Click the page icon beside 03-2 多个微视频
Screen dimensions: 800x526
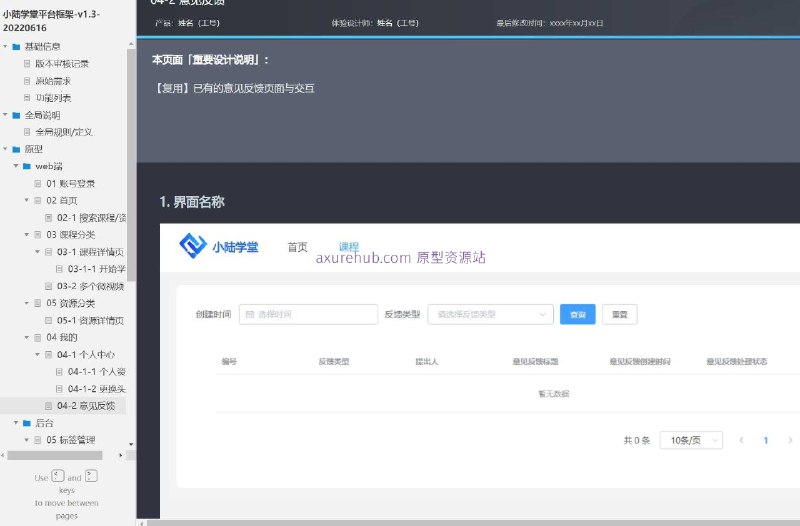click(x=48, y=286)
